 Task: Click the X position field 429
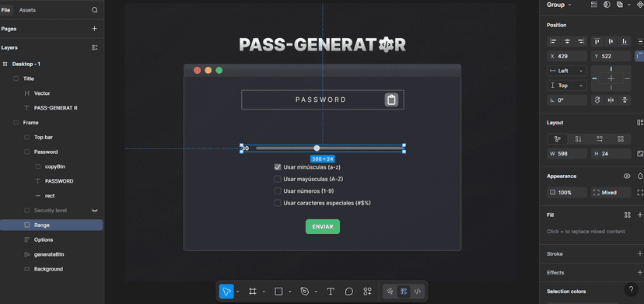[567, 56]
